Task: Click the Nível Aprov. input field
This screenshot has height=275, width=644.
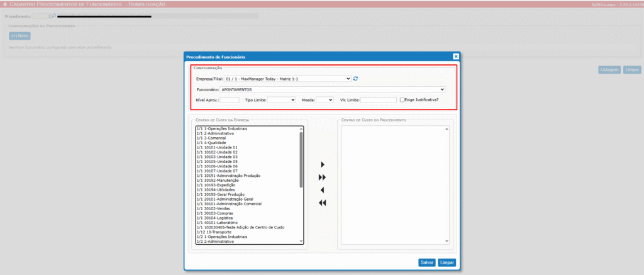Action: [230, 99]
